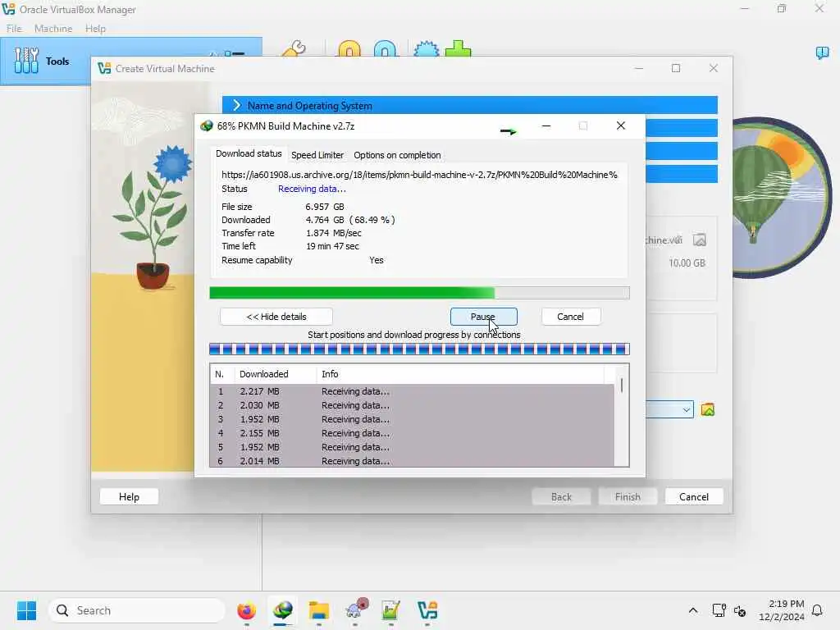Click the Info column header
The width and height of the screenshot is (840, 630).
click(x=460, y=374)
